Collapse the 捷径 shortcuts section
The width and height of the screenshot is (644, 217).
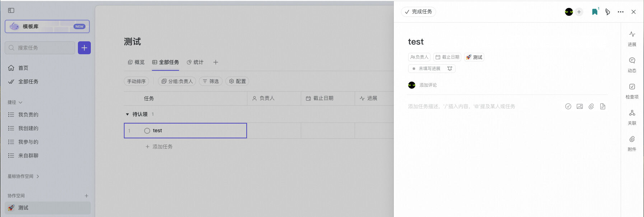pos(20,102)
